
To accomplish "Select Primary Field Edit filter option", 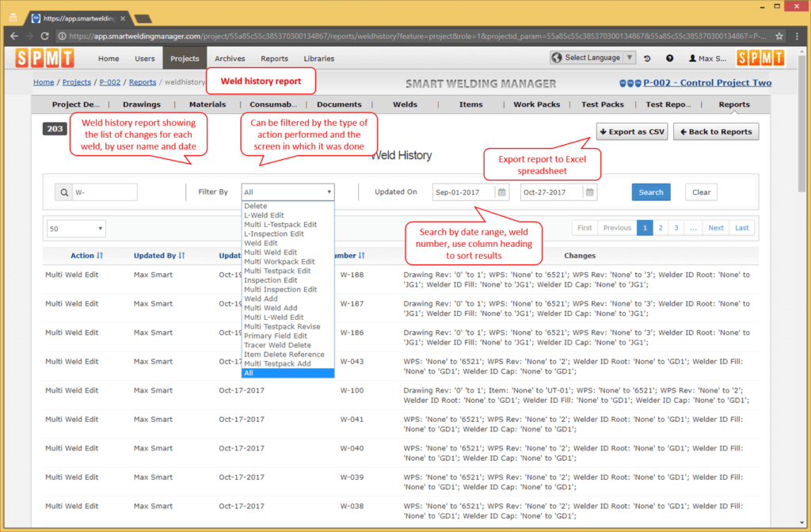I will point(287,336).
